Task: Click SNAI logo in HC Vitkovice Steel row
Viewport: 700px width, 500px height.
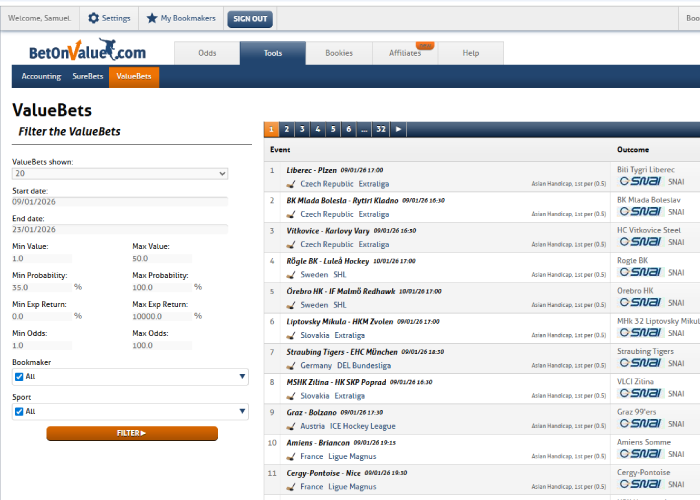Action: [641, 242]
